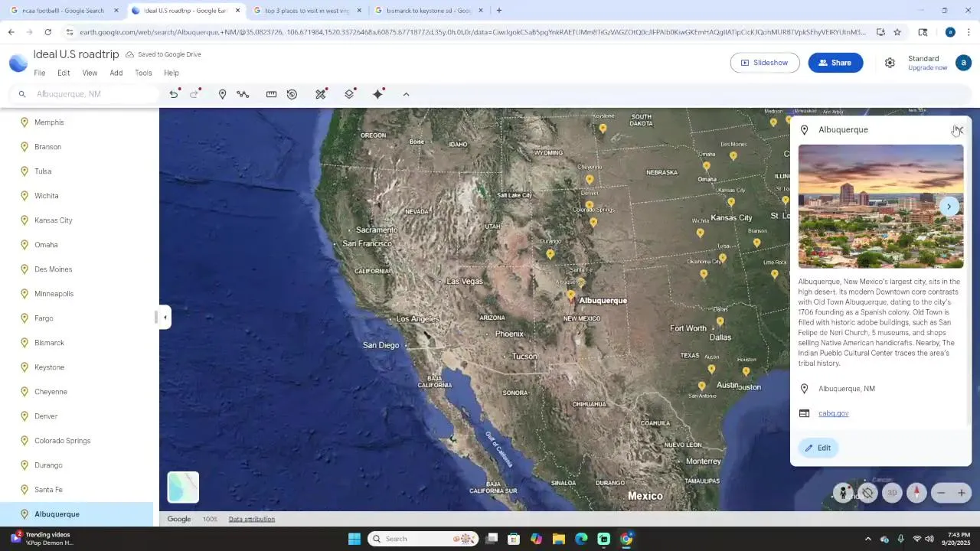Click the undo arrow in the toolbar
This screenshot has width=980, height=551.
(x=175, y=94)
